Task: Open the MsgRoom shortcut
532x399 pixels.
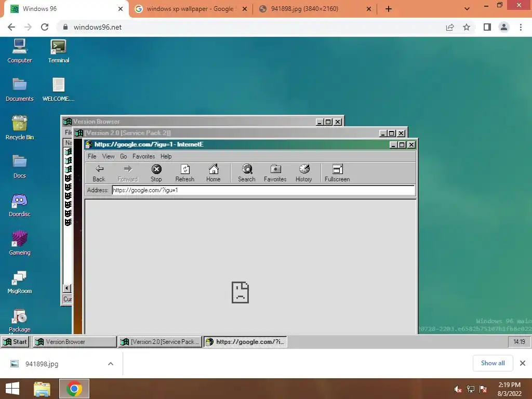Action: (x=19, y=282)
